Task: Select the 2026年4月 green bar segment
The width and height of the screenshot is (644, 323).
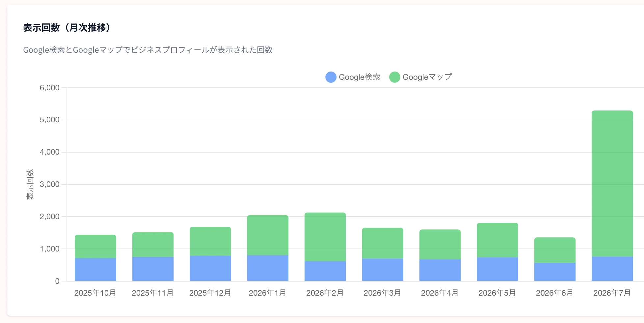Action: coord(440,245)
